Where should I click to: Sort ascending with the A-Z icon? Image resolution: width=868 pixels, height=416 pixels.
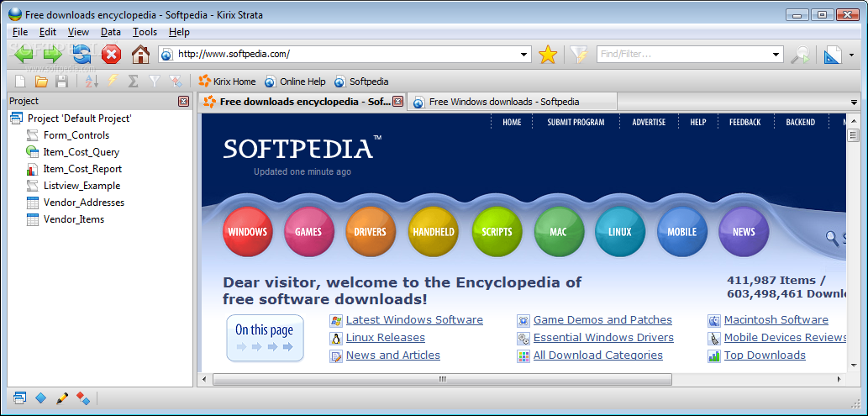point(92,82)
